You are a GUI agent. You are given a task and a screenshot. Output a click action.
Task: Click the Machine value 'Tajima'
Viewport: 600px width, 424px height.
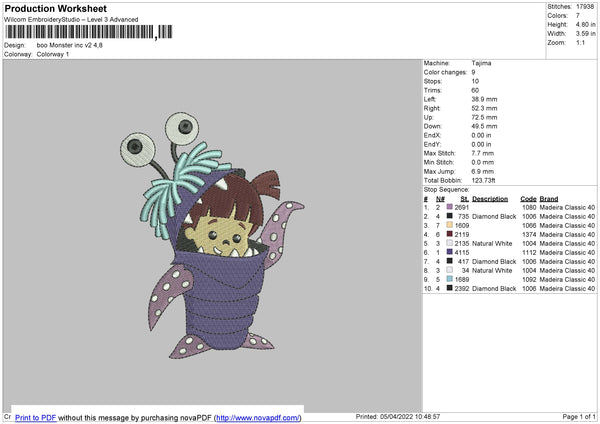pyautogui.click(x=481, y=63)
